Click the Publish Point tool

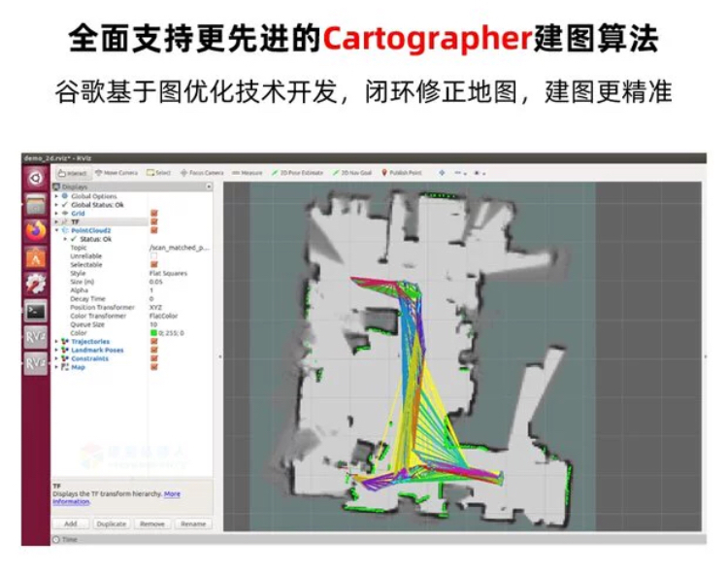(x=402, y=173)
